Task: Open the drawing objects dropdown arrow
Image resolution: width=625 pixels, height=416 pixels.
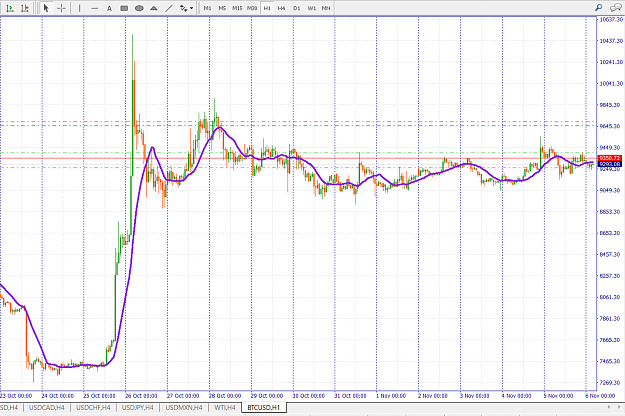Action: [192, 8]
